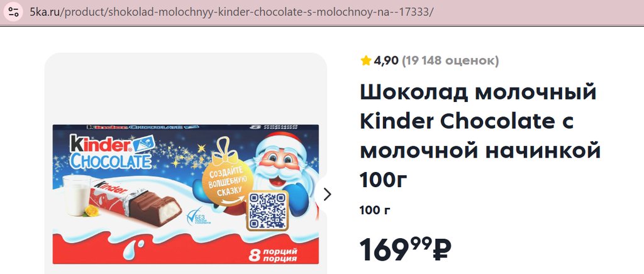This screenshot has height=274, width=644.
Task: Click the yellow star rating icon
Action: (366, 61)
